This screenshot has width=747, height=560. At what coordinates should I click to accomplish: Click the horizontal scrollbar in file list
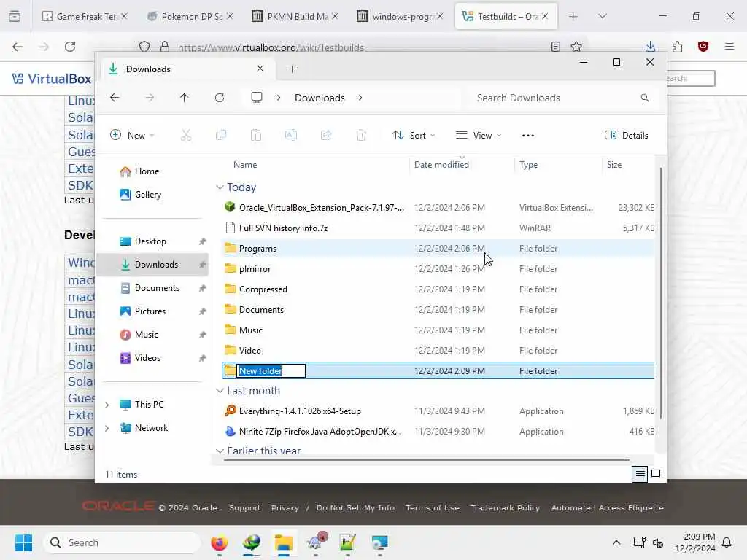426,460
